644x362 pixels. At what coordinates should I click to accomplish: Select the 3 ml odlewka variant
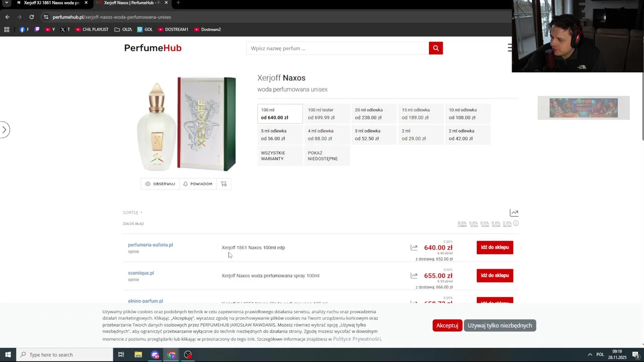(374, 135)
